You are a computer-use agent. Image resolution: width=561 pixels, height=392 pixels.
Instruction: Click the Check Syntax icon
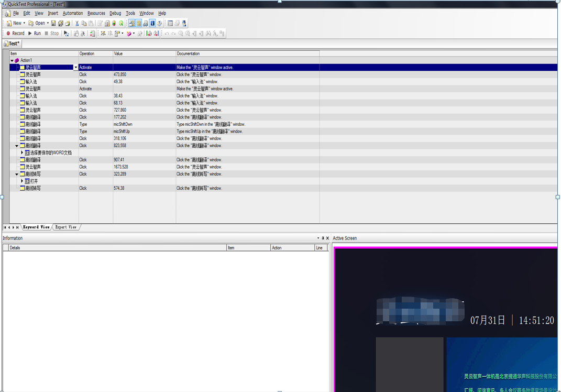pyautogui.click(x=92, y=34)
